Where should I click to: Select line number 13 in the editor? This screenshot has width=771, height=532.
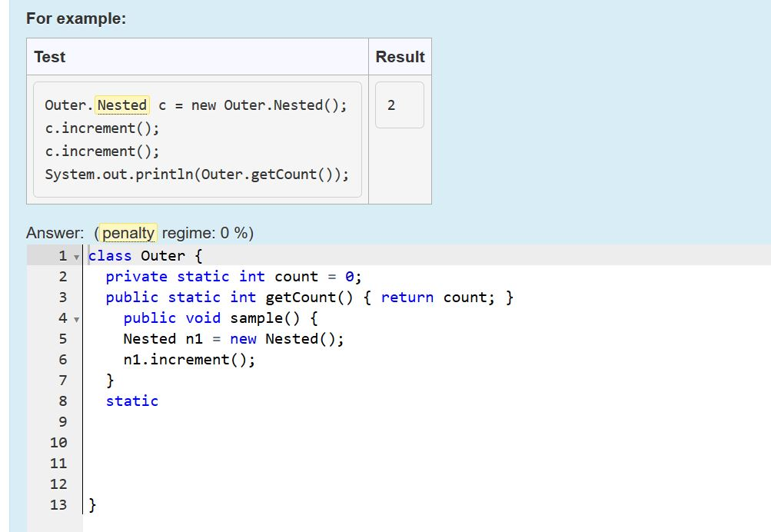58,504
